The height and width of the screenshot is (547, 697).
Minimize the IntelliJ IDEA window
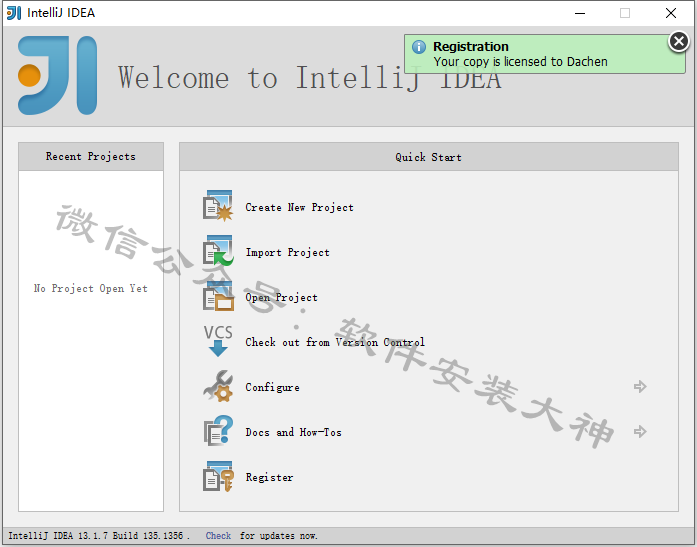point(580,13)
